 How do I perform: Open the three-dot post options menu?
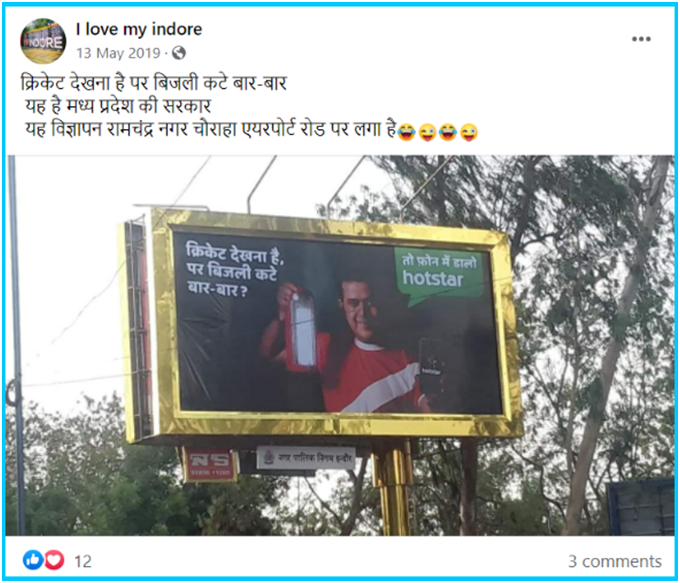[641, 39]
